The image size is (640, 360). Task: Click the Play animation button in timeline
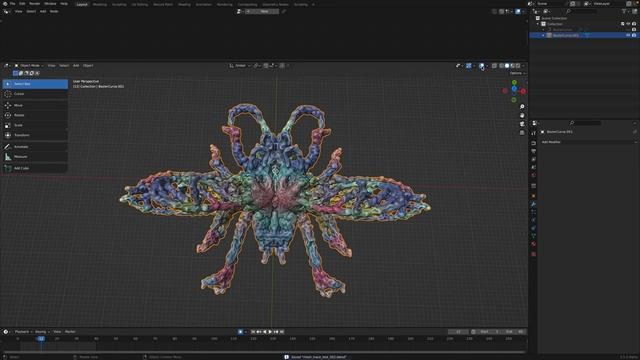[270, 332]
